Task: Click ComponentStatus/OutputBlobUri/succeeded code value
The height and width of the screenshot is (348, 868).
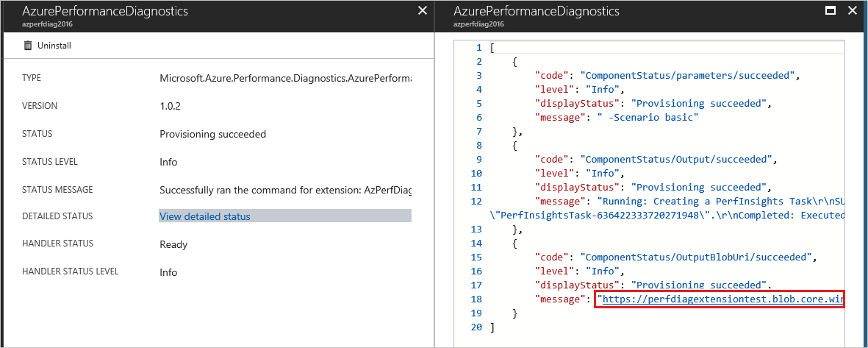Action: tap(697, 258)
